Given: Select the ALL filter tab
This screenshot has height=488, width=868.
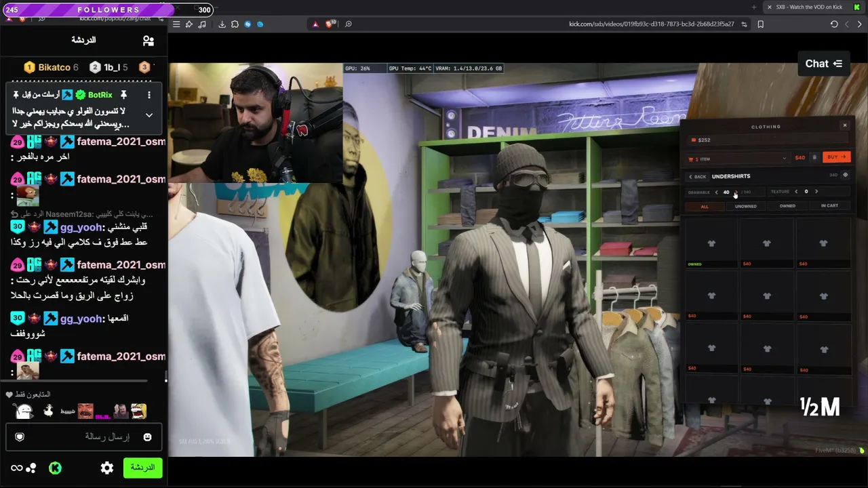Looking at the screenshot, I should pyautogui.click(x=705, y=207).
